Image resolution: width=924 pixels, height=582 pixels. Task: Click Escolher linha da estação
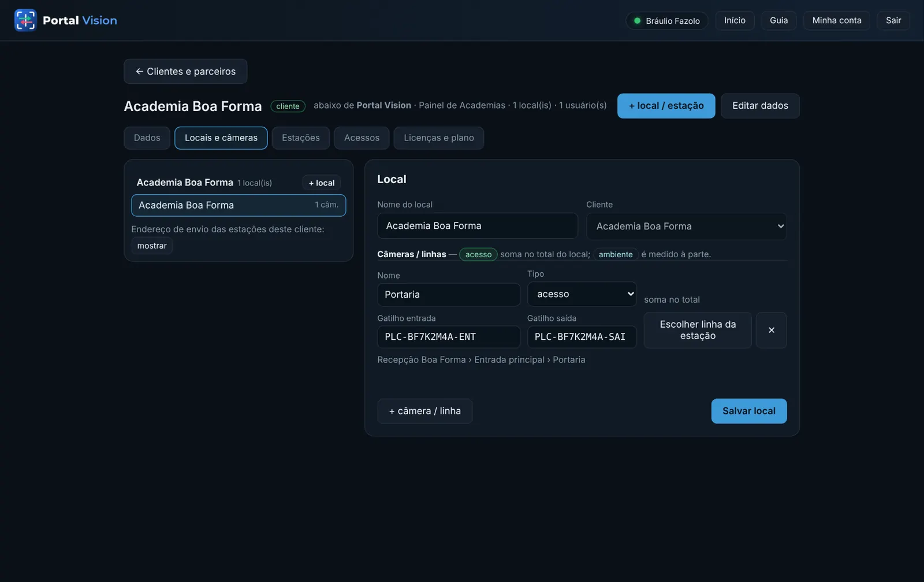click(698, 330)
